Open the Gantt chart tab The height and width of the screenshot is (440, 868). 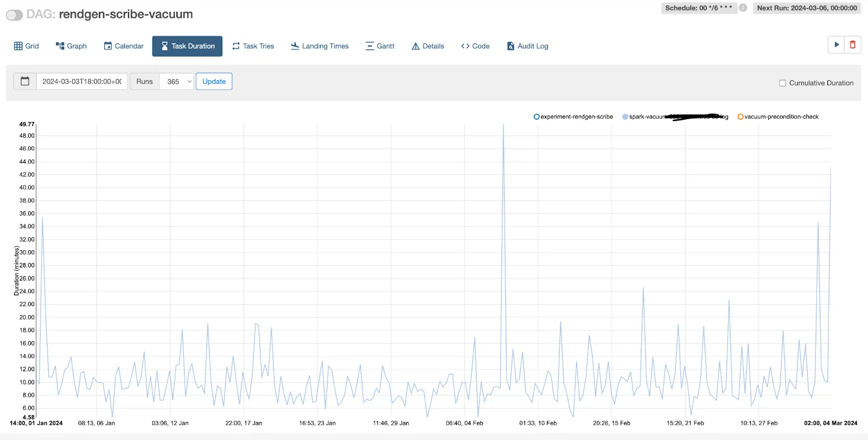coord(380,46)
